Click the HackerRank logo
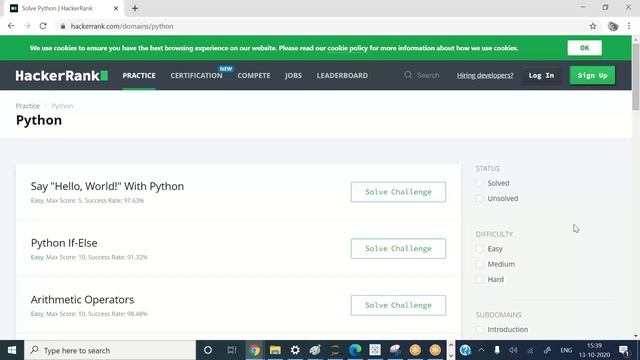Viewport: 640px width, 360px height. 62,76
